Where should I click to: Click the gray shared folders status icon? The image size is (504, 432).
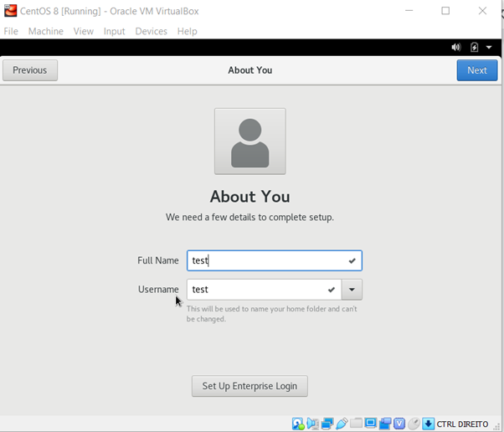(x=357, y=424)
